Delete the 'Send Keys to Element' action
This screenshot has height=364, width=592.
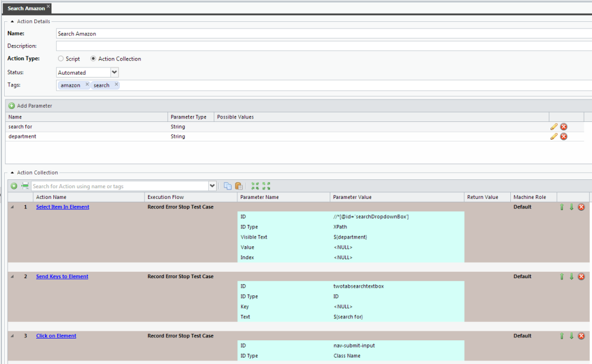coord(581,276)
